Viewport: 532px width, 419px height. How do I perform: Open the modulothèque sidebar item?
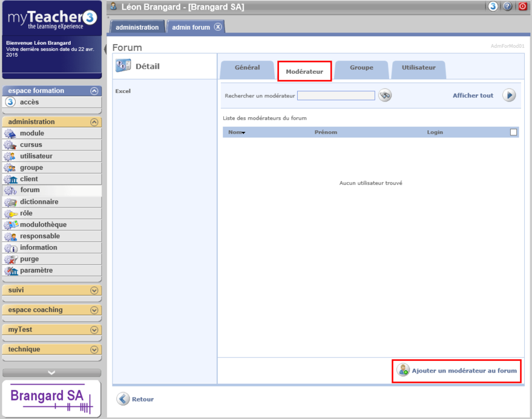coord(43,224)
